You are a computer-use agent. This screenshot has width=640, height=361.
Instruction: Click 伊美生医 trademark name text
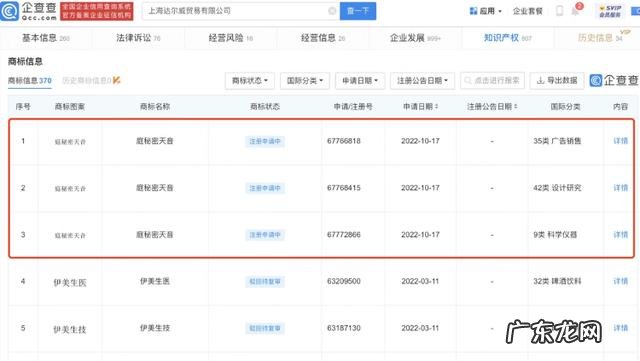155,281
